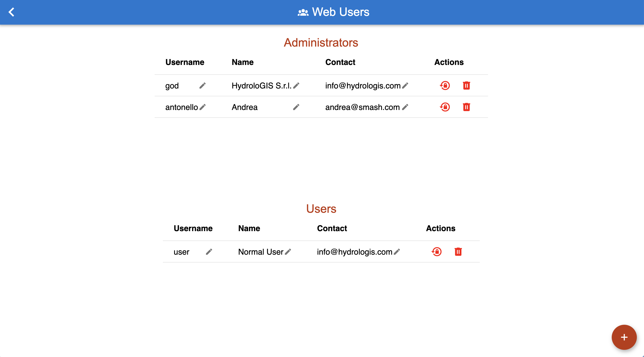The image size is (644, 357).
Task: Click the 'god' username text
Action: [x=172, y=86]
